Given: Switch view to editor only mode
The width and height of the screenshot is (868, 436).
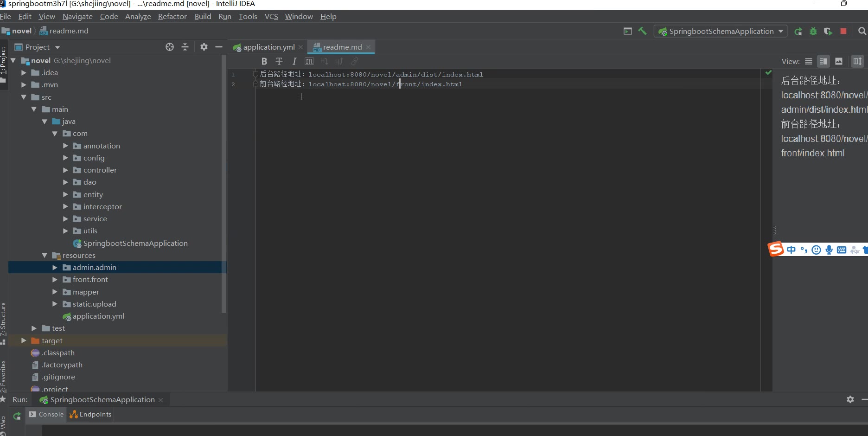Looking at the screenshot, I should pos(809,61).
